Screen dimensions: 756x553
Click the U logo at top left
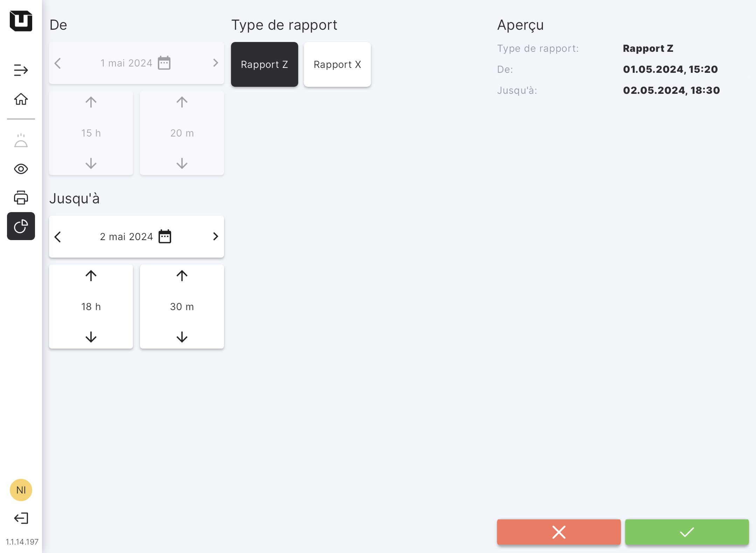click(21, 21)
